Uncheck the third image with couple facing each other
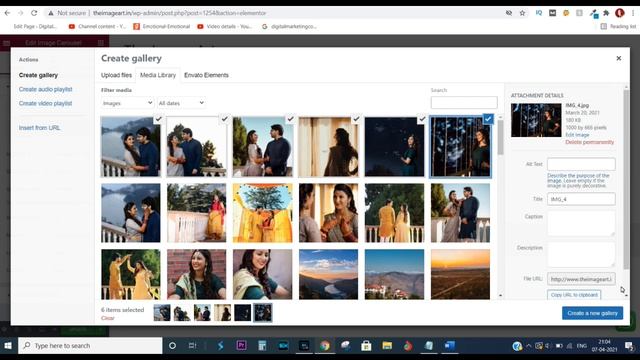640x360 pixels. pyautogui.click(x=290, y=119)
